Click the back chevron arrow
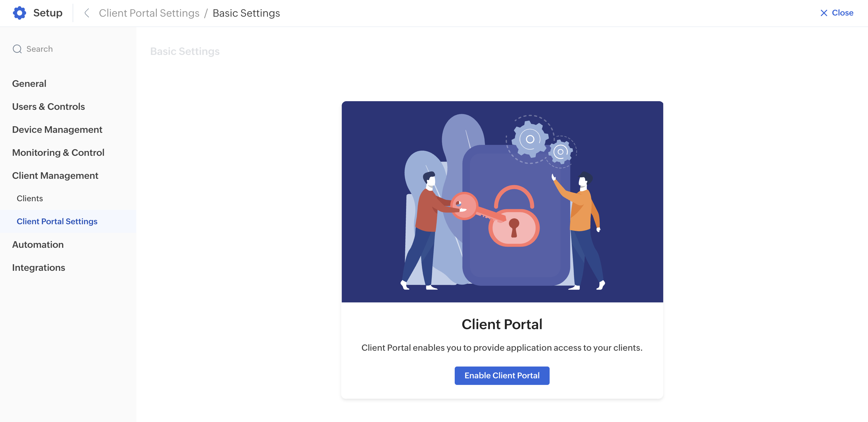The image size is (868, 422). tap(87, 13)
